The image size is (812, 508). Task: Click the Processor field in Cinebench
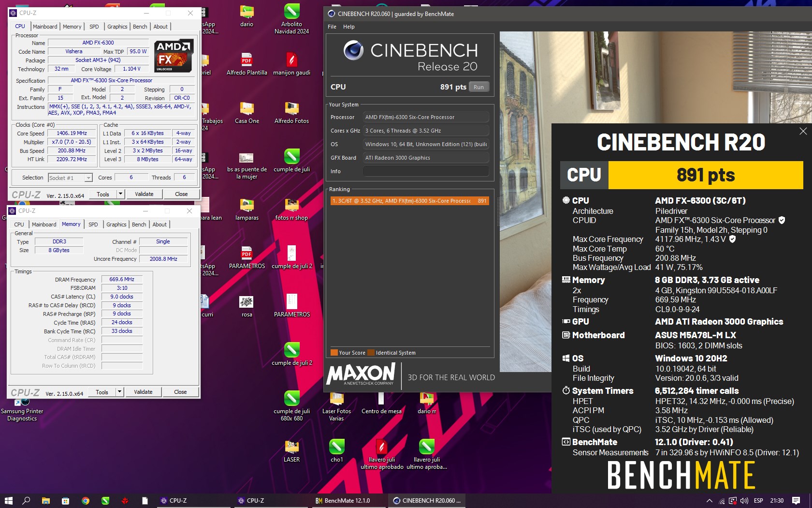pos(426,117)
